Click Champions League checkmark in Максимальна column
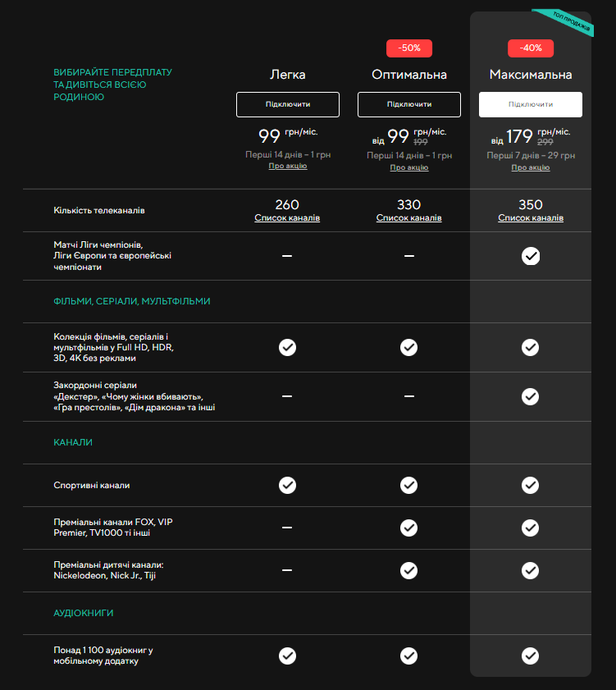 [x=531, y=256]
